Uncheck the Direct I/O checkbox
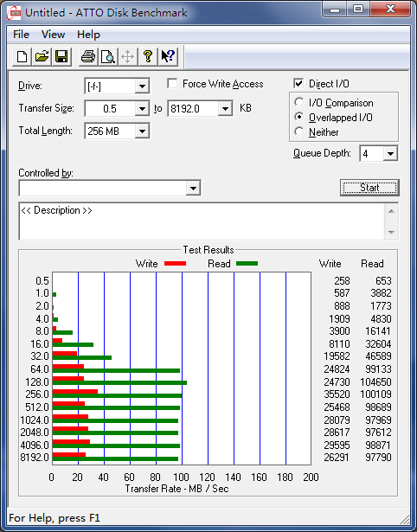The width and height of the screenshot is (417, 532). click(x=298, y=83)
